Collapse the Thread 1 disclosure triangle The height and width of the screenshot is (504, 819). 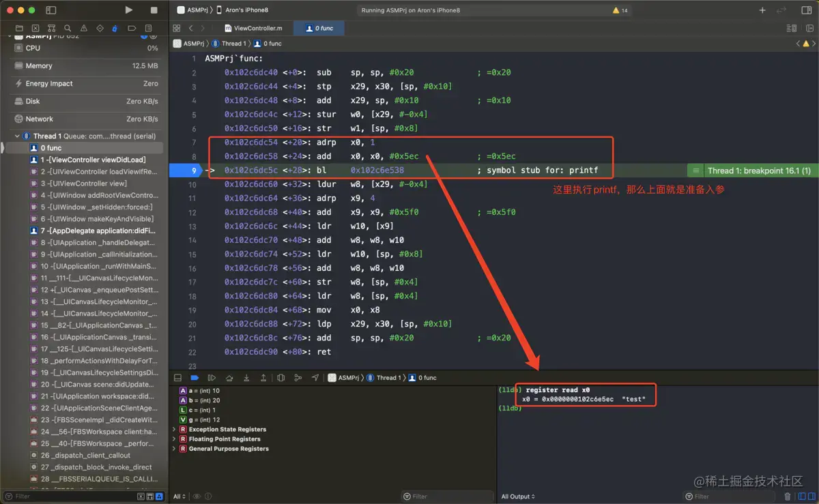click(x=17, y=136)
